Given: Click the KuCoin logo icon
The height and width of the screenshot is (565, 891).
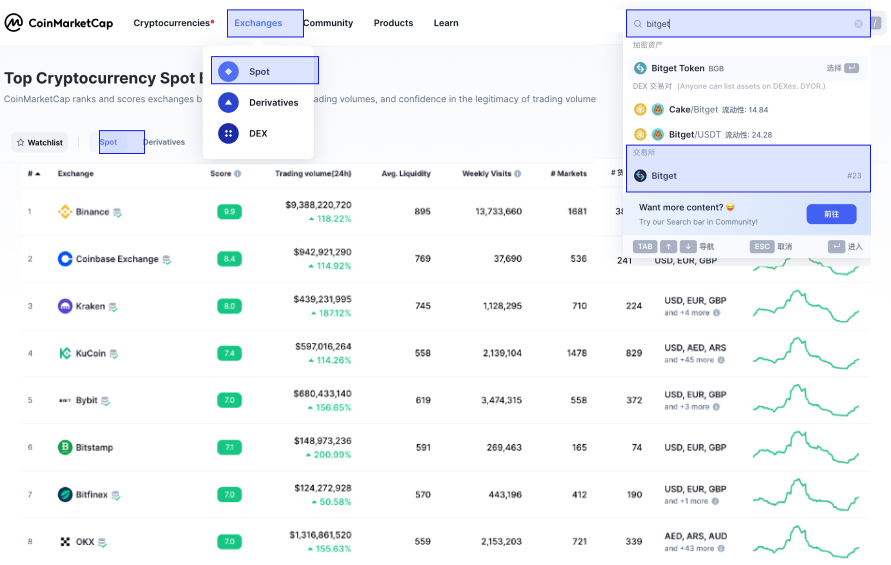Looking at the screenshot, I should 65,353.
